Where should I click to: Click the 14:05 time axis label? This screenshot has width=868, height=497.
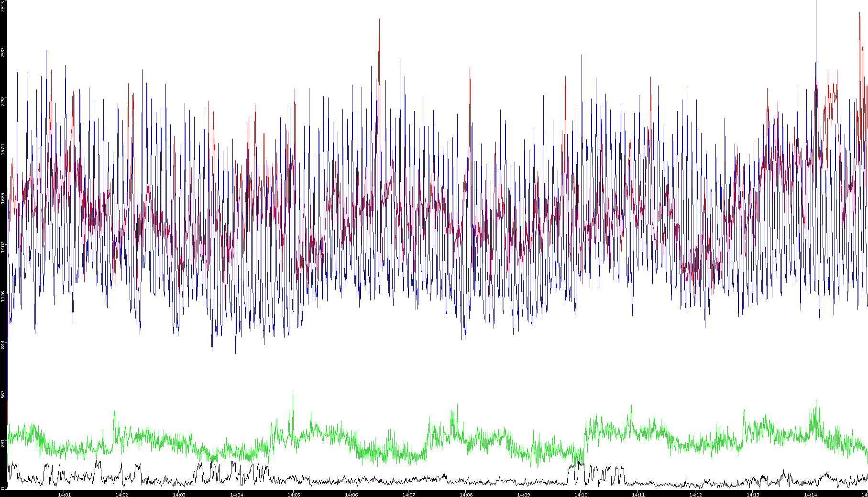[294, 495]
